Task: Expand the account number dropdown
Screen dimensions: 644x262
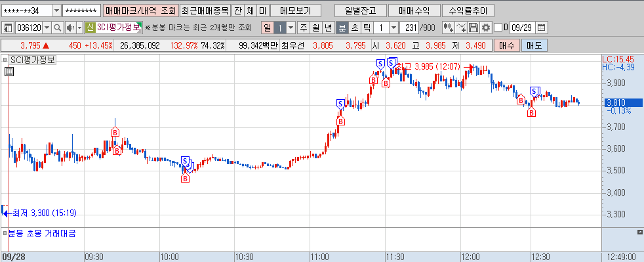Action: point(56,11)
